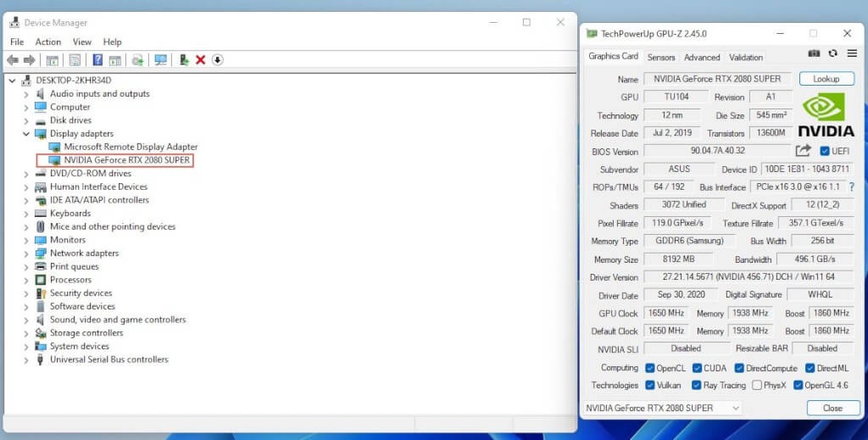Click the Close button in GPU-Z
The height and width of the screenshot is (440, 868).
[x=832, y=408]
